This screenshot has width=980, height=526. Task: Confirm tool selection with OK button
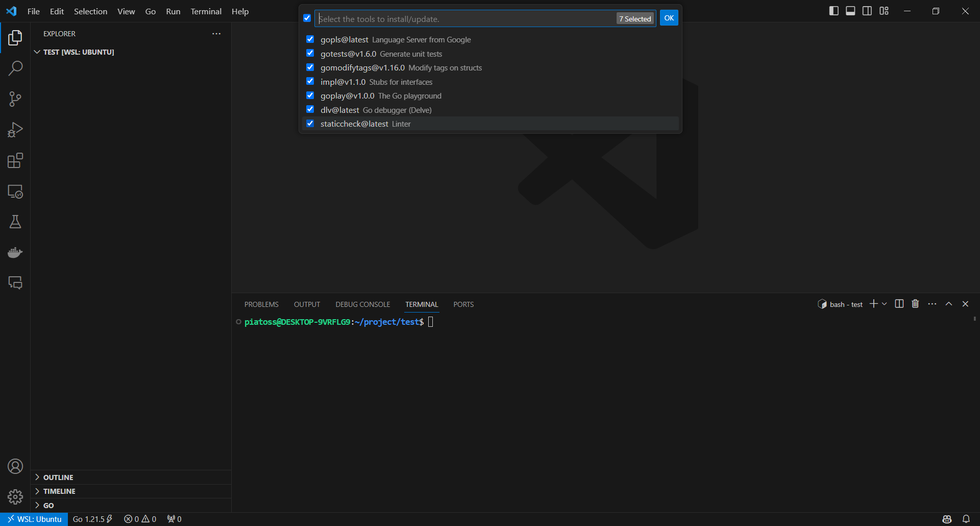669,18
